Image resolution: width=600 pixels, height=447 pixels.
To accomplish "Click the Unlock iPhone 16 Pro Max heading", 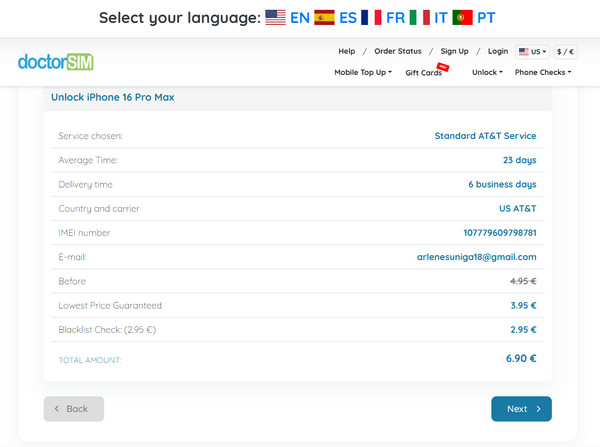I will pos(113,97).
